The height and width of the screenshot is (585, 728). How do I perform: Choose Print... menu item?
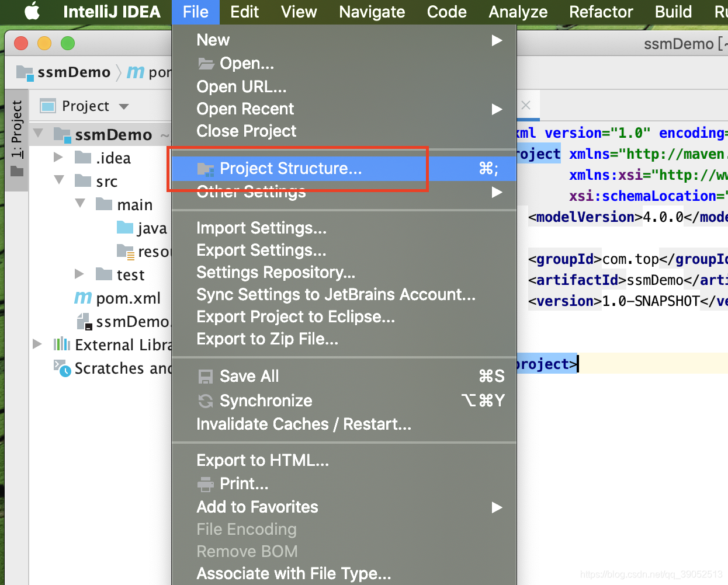(x=344, y=483)
